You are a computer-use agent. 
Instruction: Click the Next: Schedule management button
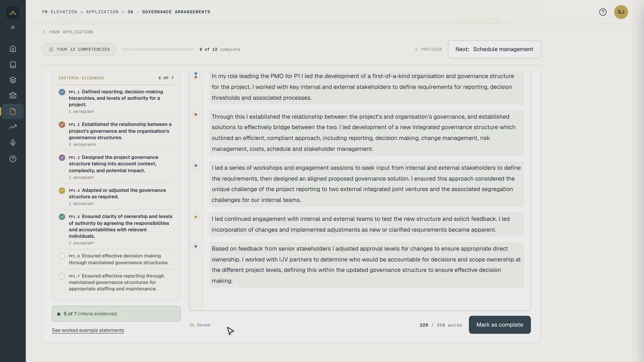click(494, 49)
